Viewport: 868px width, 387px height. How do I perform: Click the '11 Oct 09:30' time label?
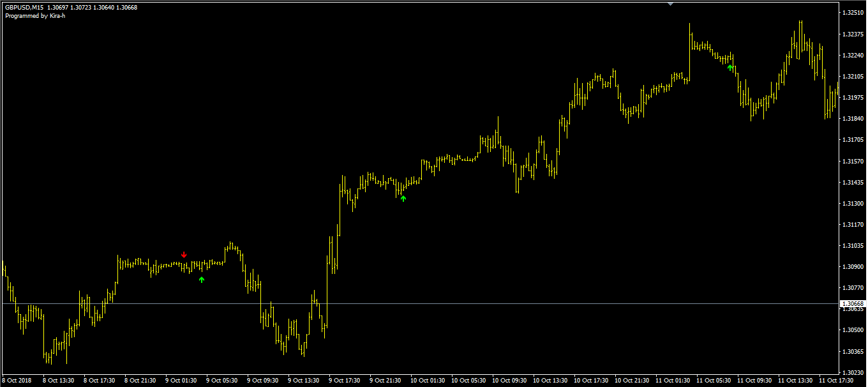coord(753,381)
